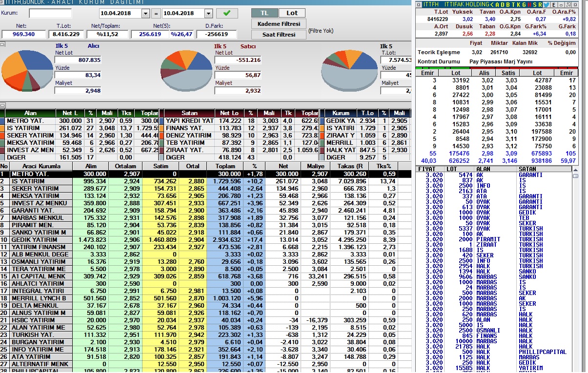Viewport: 588px width, 373px height.
Task: Switch values to TL mode
Action: click(264, 13)
